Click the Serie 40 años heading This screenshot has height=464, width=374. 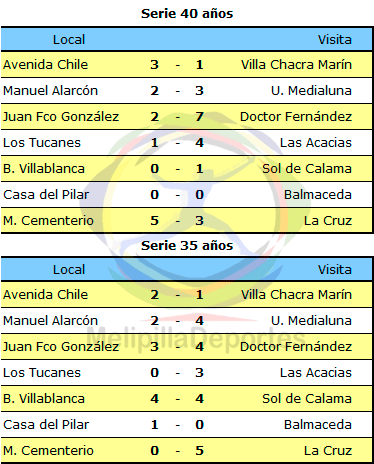coord(187,14)
